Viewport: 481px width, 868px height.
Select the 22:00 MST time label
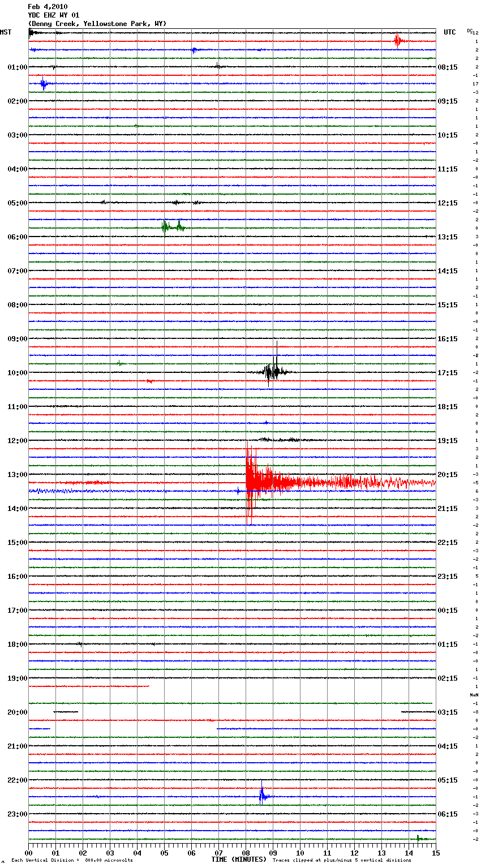click(18, 780)
